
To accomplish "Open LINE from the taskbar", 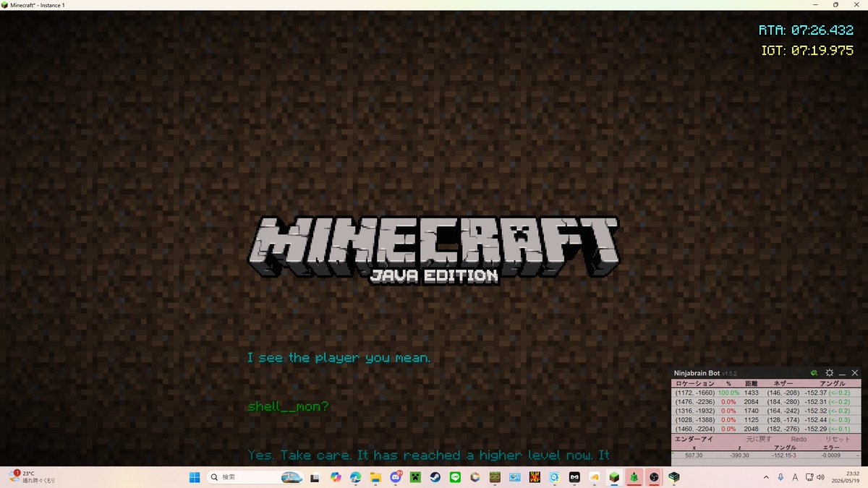I will click(455, 477).
